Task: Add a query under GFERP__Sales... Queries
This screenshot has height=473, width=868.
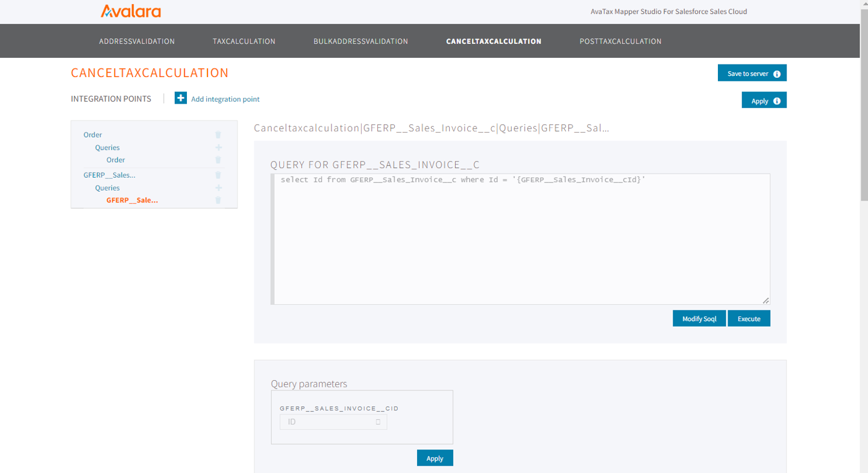Action: pyautogui.click(x=218, y=188)
